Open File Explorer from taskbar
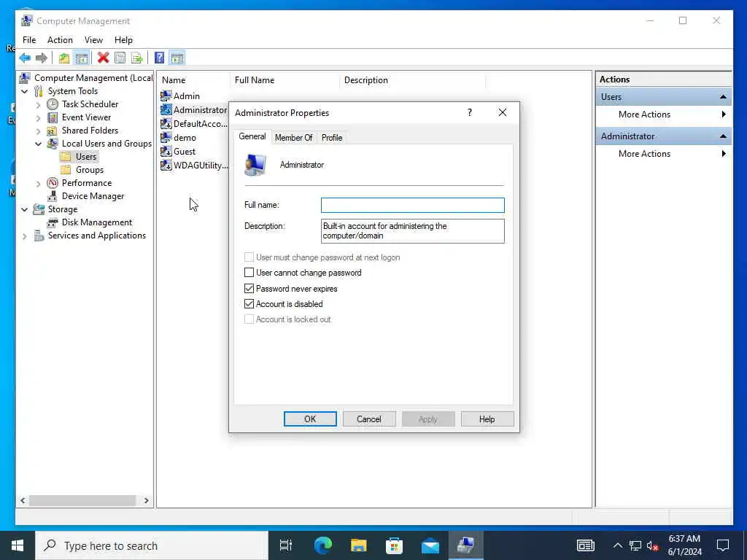The image size is (747, 560). (x=358, y=545)
